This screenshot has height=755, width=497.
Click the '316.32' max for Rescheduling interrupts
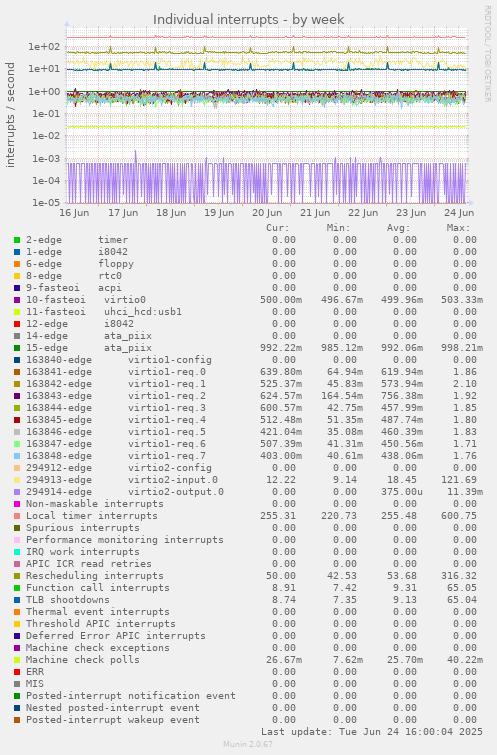click(x=459, y=576)
